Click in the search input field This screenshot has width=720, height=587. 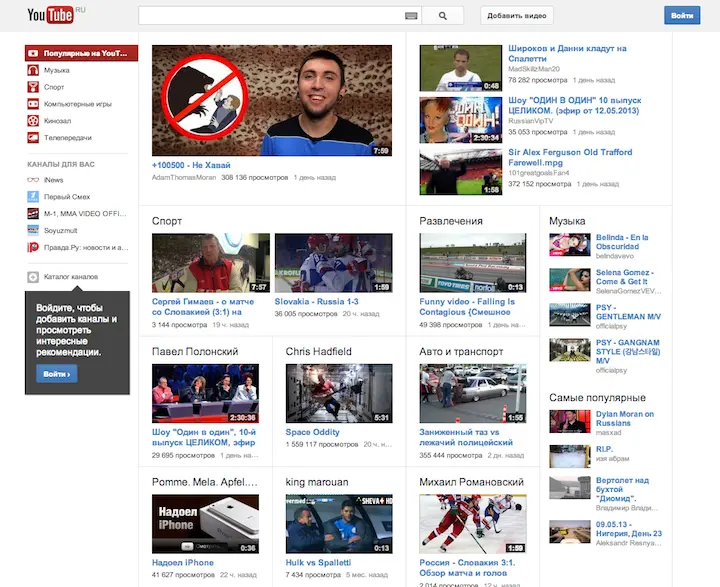(x=271, y=16)
